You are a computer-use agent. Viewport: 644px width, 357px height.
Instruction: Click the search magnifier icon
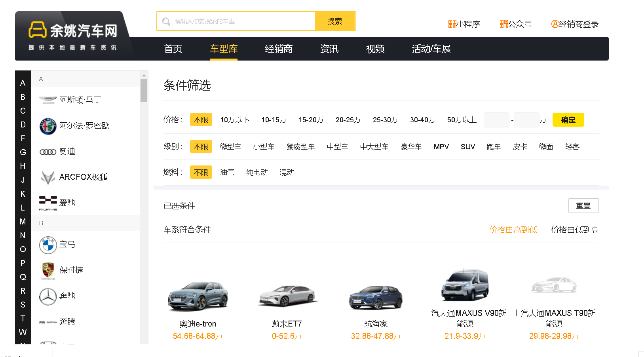166,21
